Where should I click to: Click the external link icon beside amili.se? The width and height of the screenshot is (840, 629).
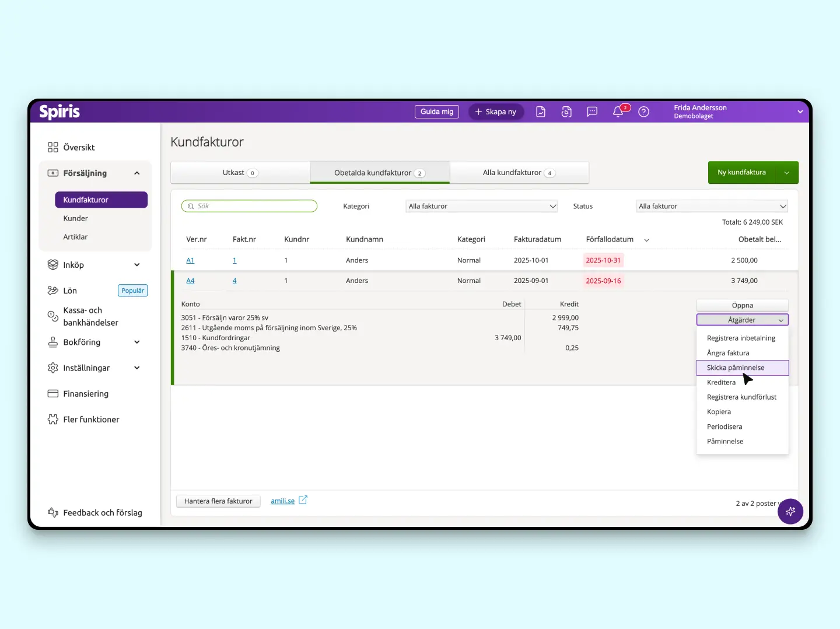(x=303, y=500)
